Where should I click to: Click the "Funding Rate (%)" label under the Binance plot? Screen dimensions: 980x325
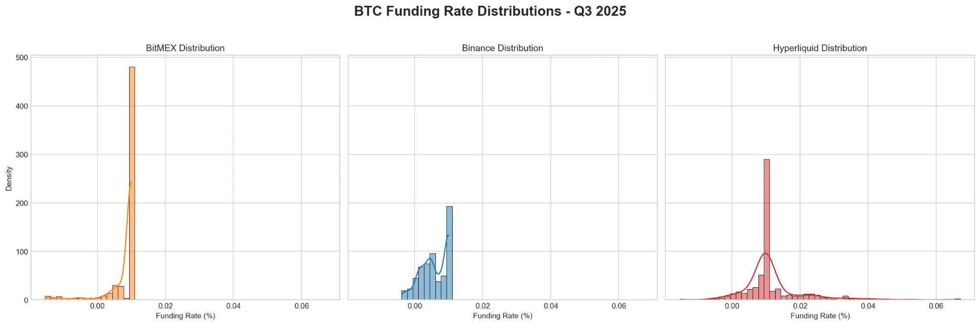502,316
